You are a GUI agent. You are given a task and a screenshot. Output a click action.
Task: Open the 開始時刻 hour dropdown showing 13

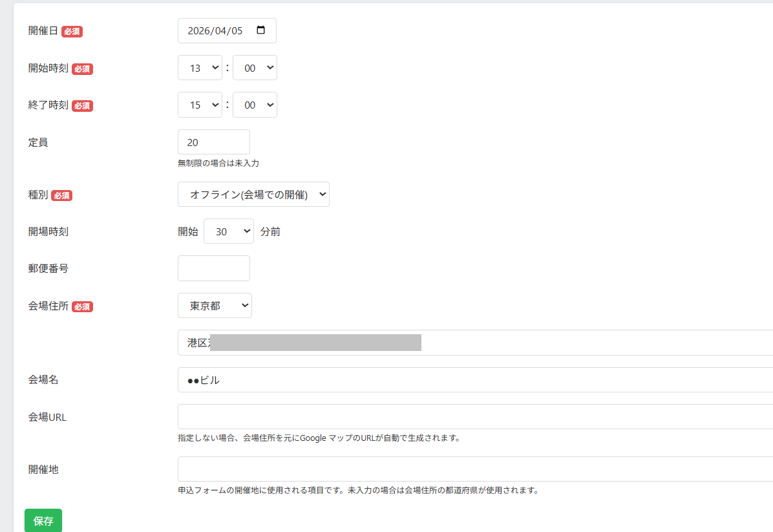point(200,68)
